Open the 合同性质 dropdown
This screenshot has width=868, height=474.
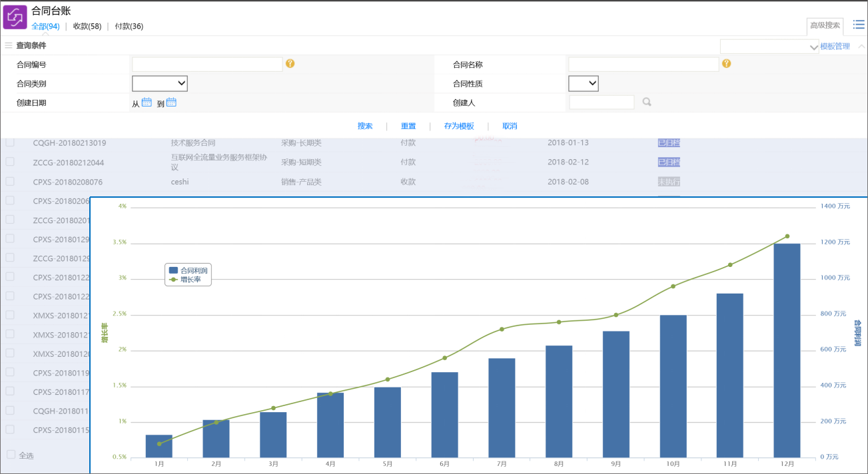[584, 83]
